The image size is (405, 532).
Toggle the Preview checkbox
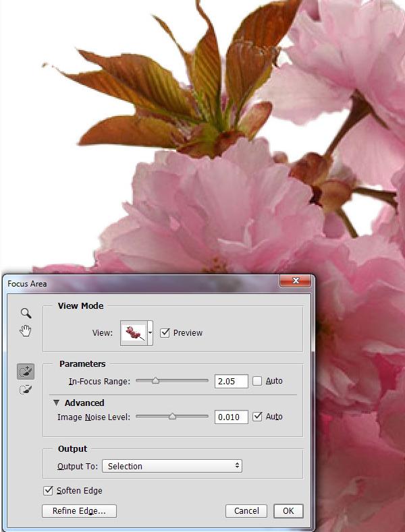[x=165, y=332]
